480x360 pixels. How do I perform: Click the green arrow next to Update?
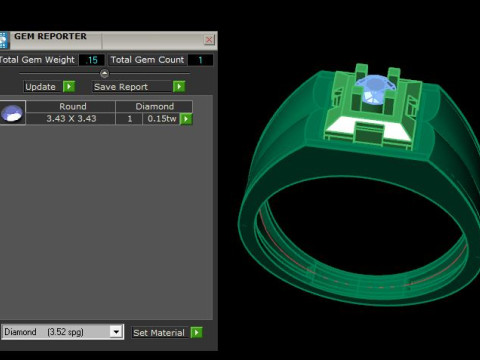pos(69,87)
